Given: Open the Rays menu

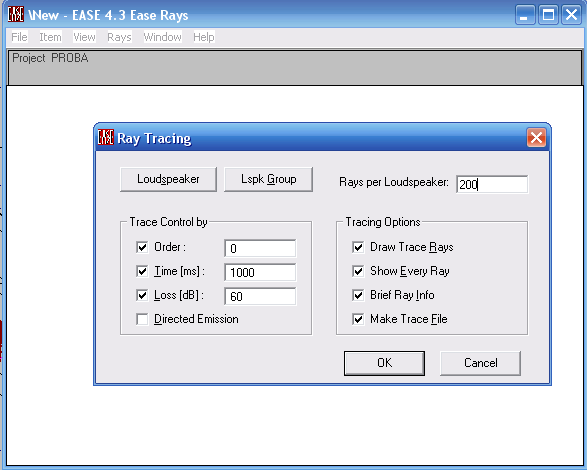Looking at the screenshot, I should coord(119,37).
